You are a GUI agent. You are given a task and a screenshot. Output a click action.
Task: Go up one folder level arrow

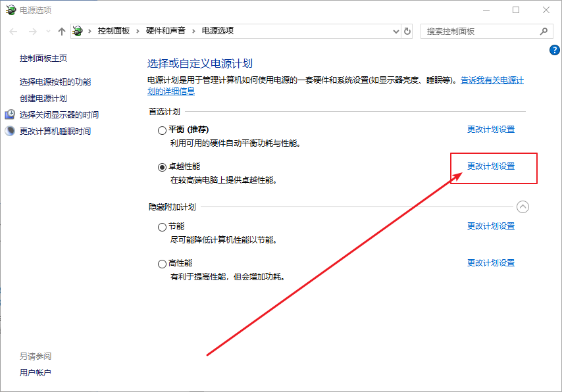(62, 31)
